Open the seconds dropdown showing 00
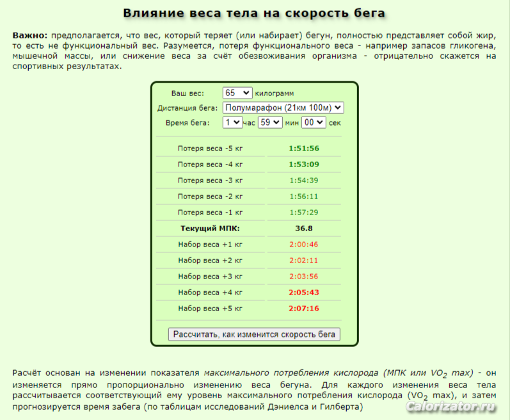The image size is (510, 420). coord(314,122)
